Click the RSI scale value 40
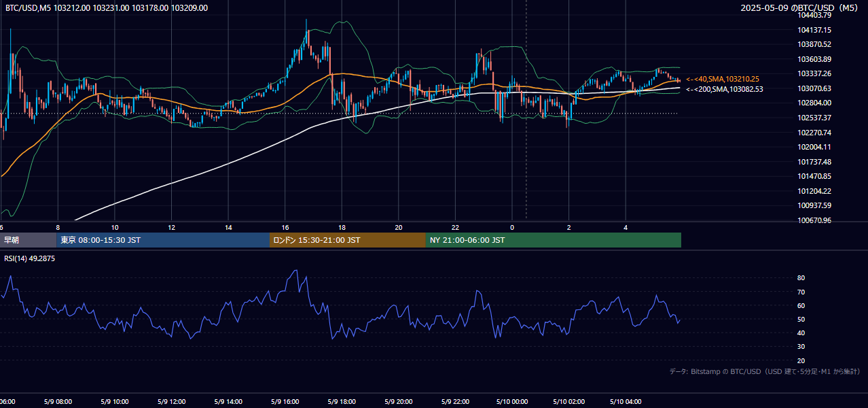This screenshot has height=408, width=868. (x=801, y=333)
